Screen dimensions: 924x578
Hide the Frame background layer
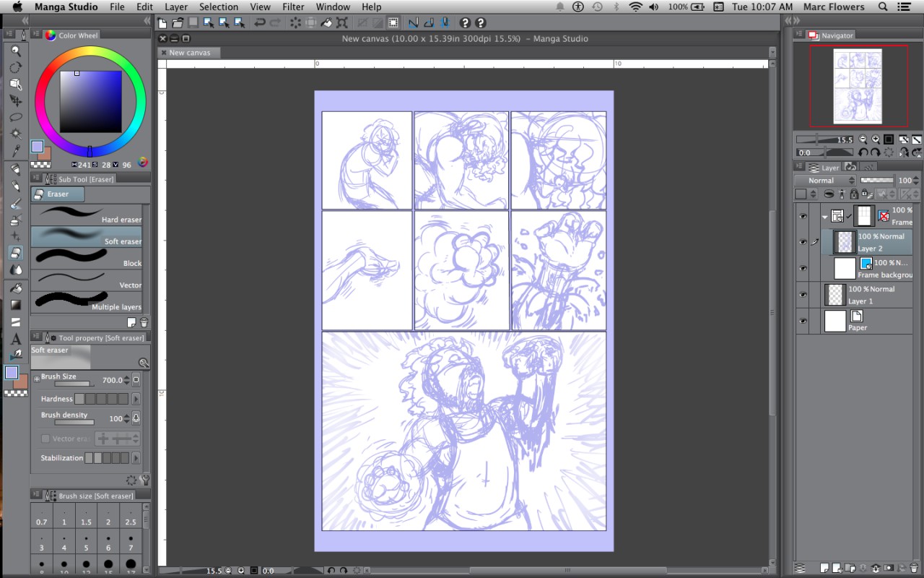[x=802, y=268]
